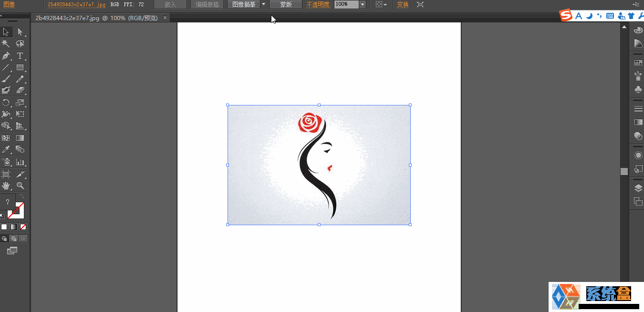
Task: Select the Blend tool
Action: 20,150
